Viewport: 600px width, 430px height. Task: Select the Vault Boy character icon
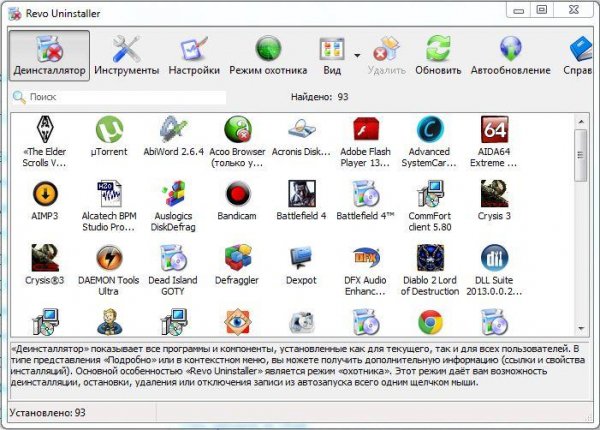click(109, 322)
